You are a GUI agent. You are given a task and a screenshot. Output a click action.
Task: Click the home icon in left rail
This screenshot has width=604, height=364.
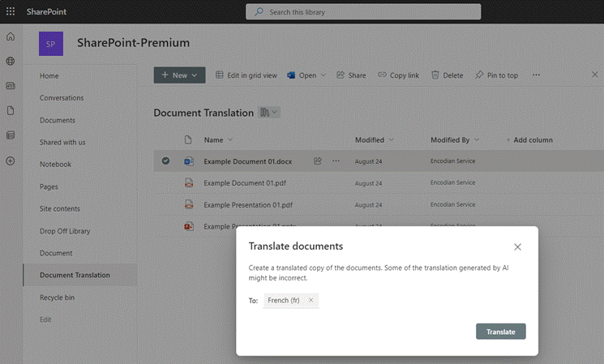(x=11, y=36)
